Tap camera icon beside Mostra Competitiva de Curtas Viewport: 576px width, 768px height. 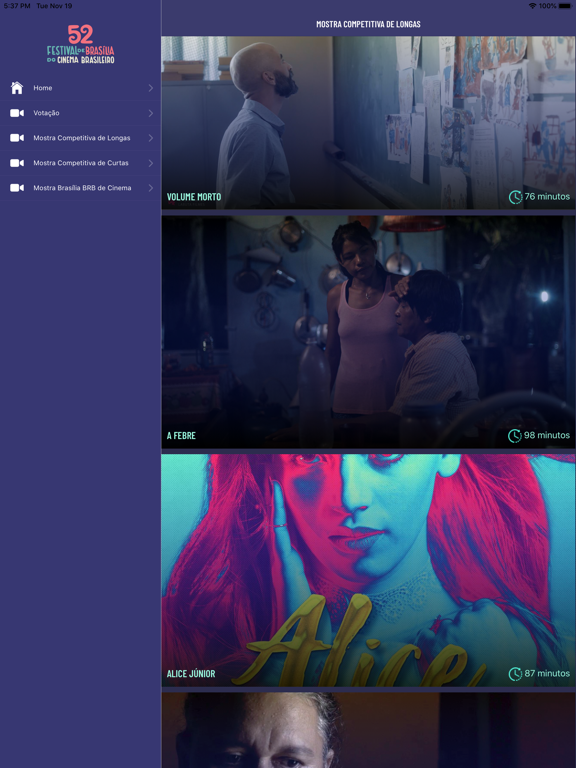pyautogui.click(x=17, y=163)
